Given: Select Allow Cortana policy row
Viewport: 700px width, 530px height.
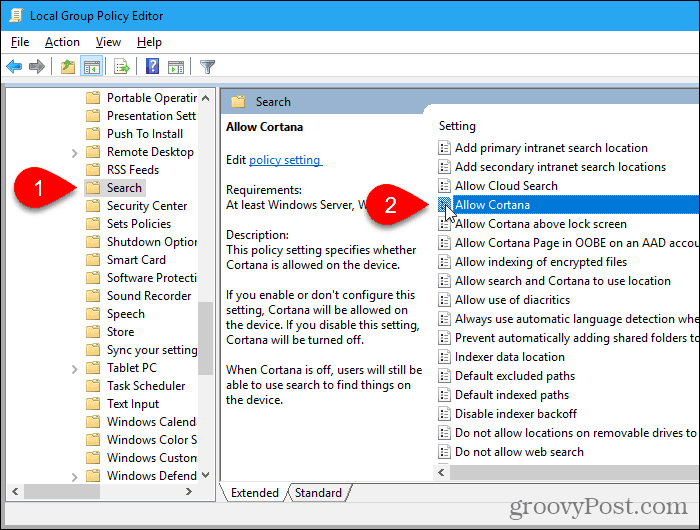Looking at the screenshot, I should pyautogui.click(x=568, y=205).
